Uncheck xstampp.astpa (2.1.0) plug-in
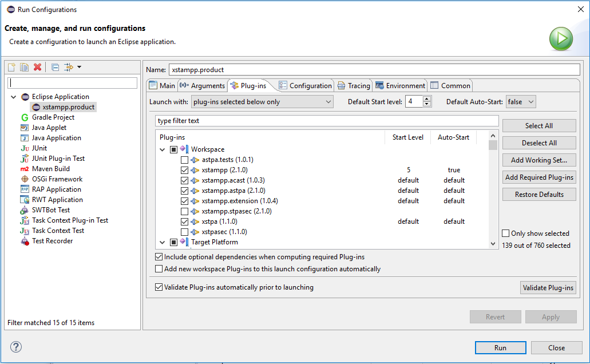Screen dimensions: 590x364 [x=184, y=191]
